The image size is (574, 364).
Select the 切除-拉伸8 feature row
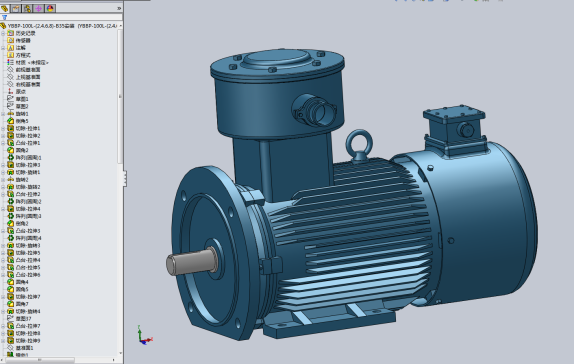point(24,333)
